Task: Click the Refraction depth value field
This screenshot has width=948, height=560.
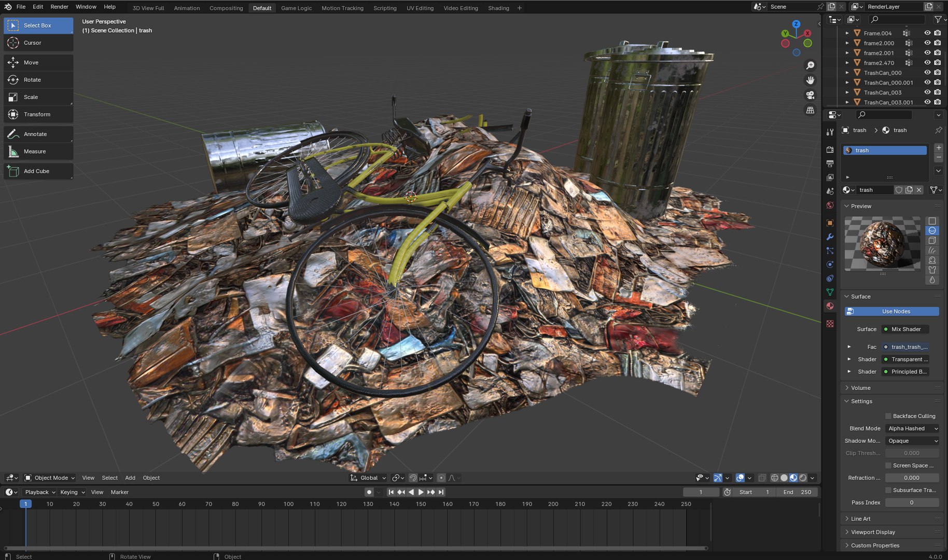Action: click(912, 478)
